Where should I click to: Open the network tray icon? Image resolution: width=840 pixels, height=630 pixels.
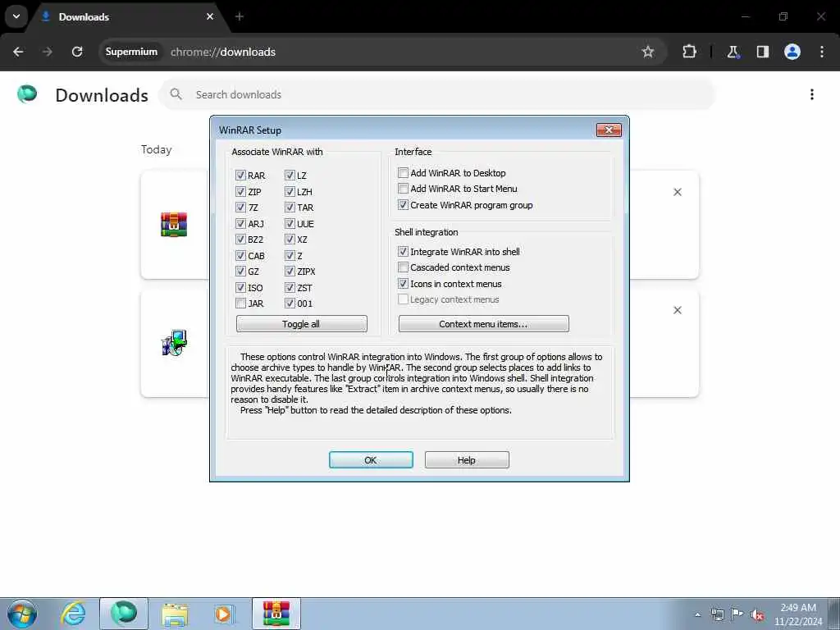coord(717,614)
